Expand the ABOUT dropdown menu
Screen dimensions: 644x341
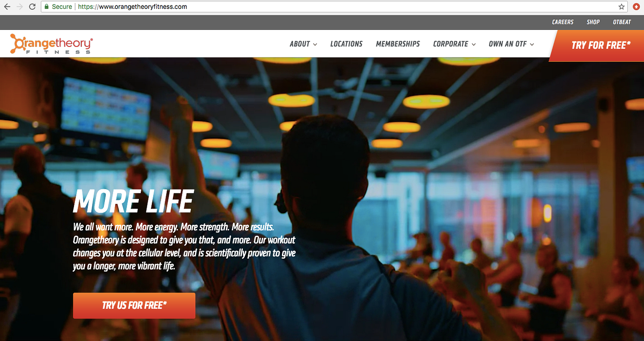tap(303, 44)
